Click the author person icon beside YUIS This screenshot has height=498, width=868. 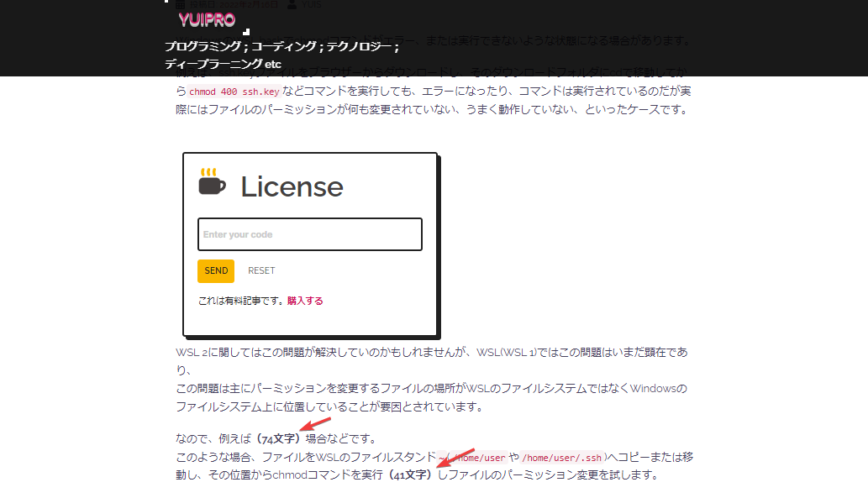[292, 4]
